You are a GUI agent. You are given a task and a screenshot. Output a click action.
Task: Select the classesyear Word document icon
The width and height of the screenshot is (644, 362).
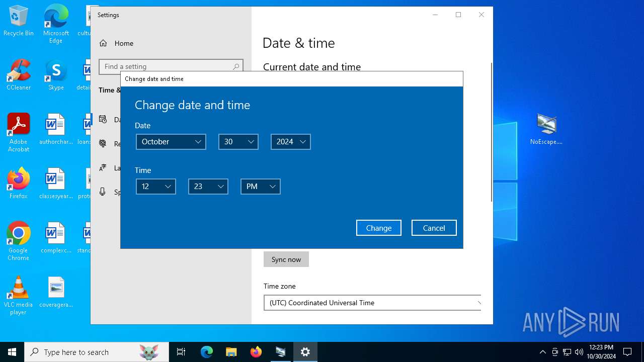click(56, 184)
